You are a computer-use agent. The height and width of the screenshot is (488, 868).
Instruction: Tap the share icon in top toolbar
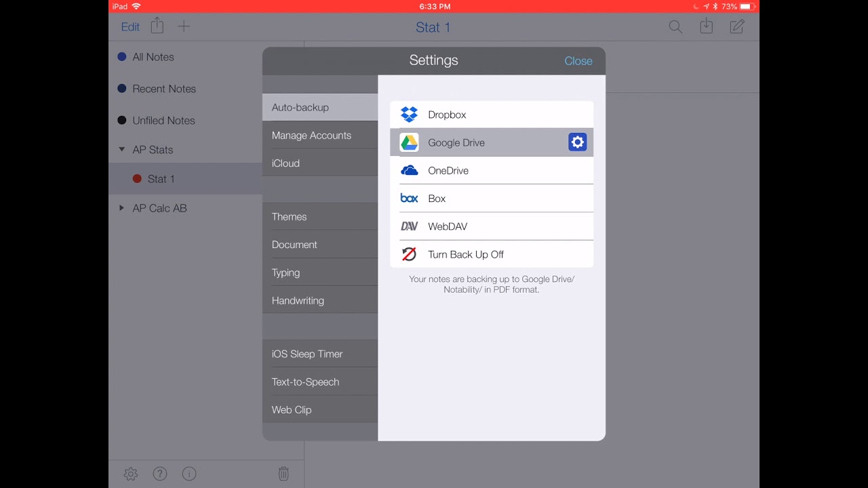[x=157, y=26]
